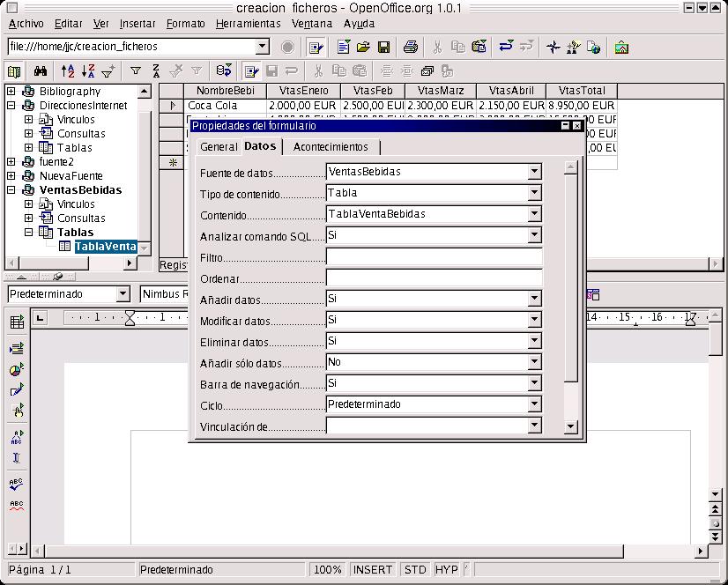Screen dimensions: 728x585
Task: Open the Añadir sólo datos dropdown
Action: click(x=534, y=362)
